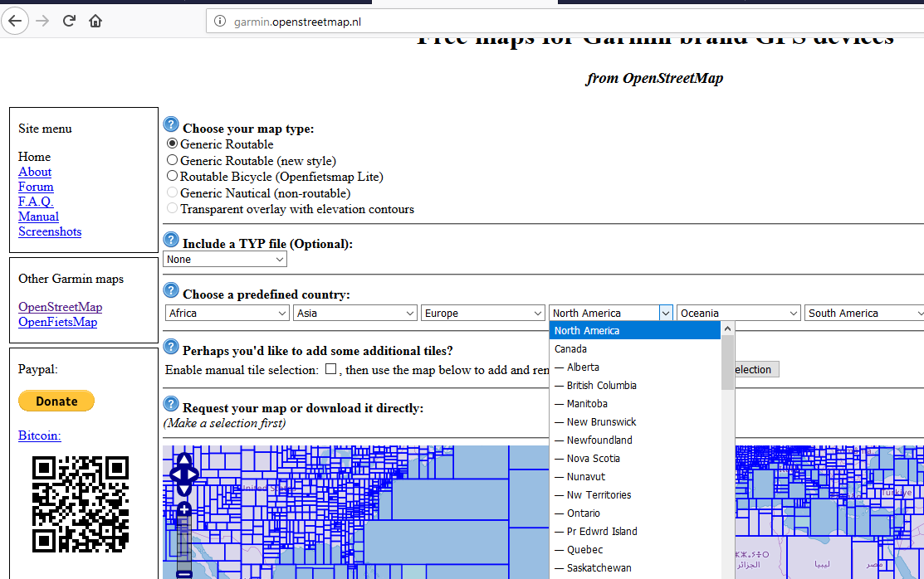The height and width of the screenshot is (579, 924).
Task: Click the dropdown list scroll-up arrow
Action: point(728,328)
